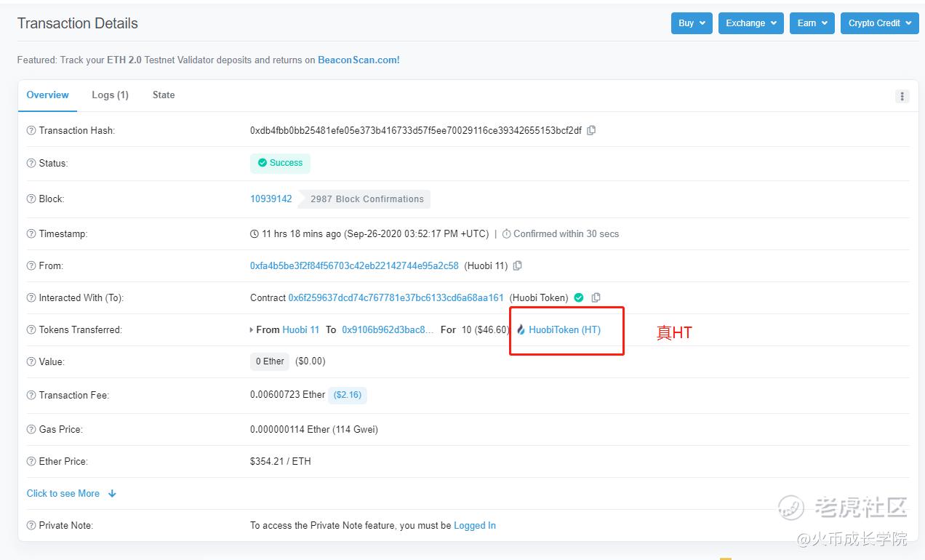Click help icon next to Tokens Transferred
This screenshot has height=560, width=925.
point(31,330)
